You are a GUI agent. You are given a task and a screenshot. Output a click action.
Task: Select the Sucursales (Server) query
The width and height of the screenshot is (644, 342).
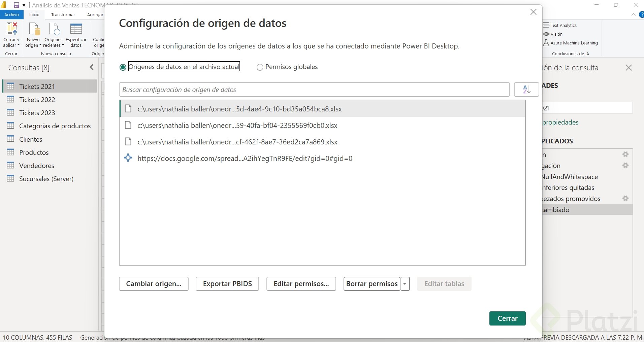point(50,178)
